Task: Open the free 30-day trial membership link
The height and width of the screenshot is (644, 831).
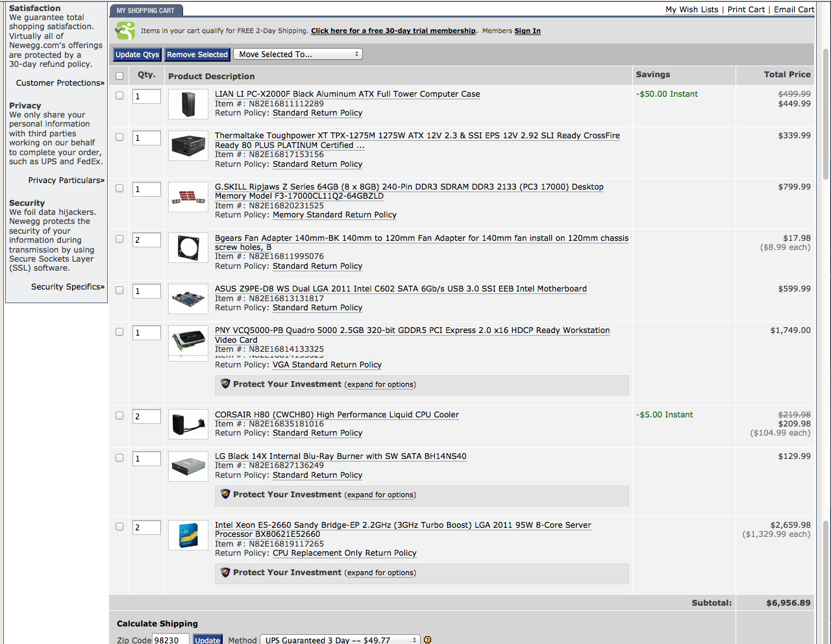Action: coord(393,31)
